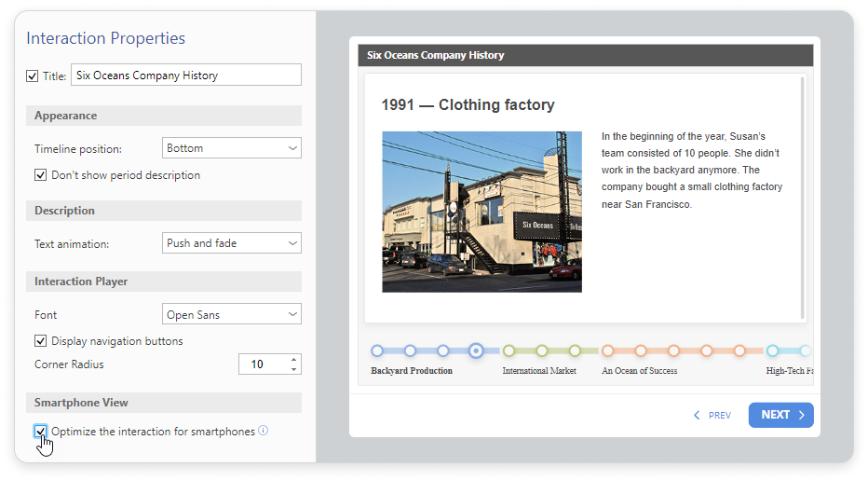Select the first cyan High-Tech timeline marker
The image size is (868, 481).
pos(772,351)
